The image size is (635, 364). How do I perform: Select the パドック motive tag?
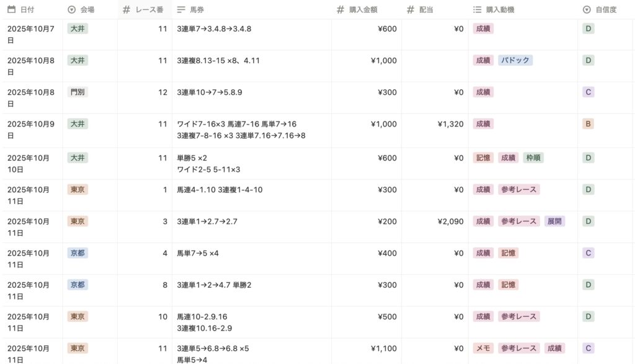pos(515,60)
